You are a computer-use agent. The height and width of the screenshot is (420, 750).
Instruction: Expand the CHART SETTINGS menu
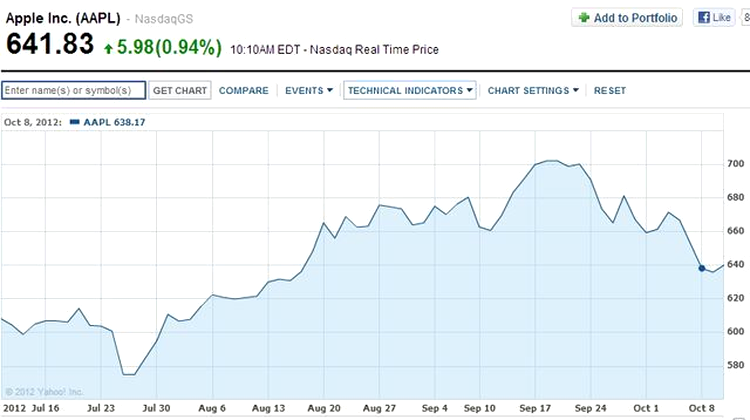point(533,90)
